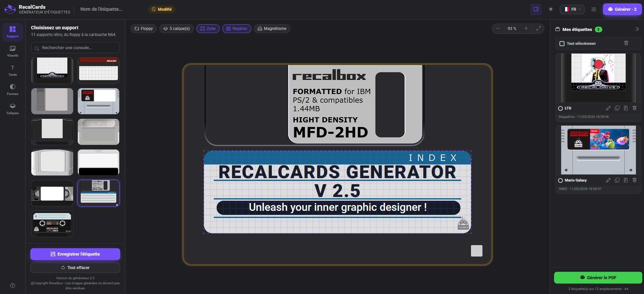The image size is (644, 294).
Task: Zoom out with the minus button
Action: pos(498,29)
